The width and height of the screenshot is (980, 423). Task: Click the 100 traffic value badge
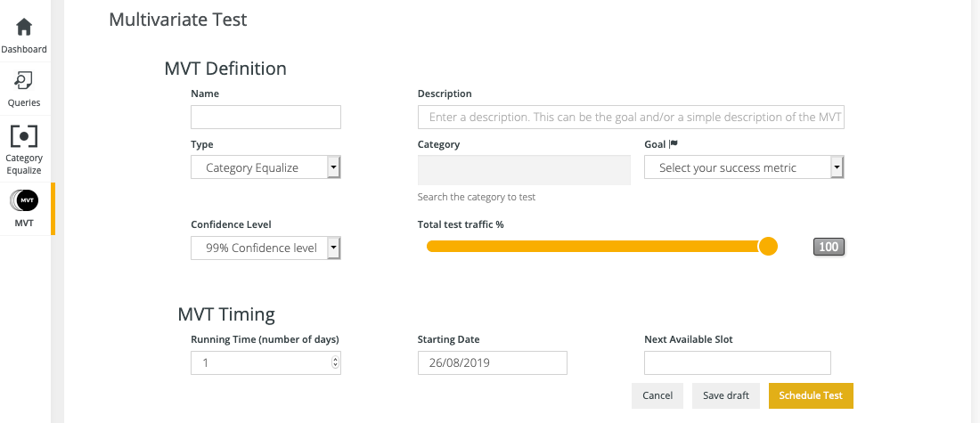[829, 247]
